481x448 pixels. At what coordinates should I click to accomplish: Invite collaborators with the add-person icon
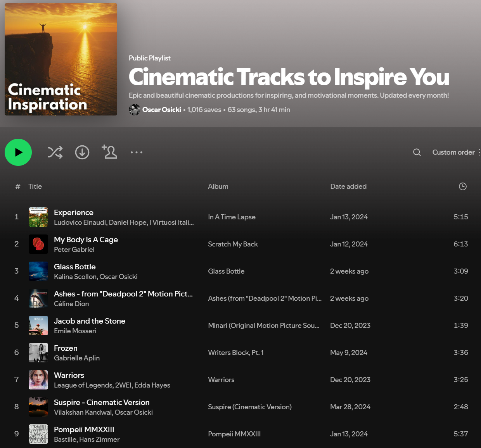click(109, 152)
